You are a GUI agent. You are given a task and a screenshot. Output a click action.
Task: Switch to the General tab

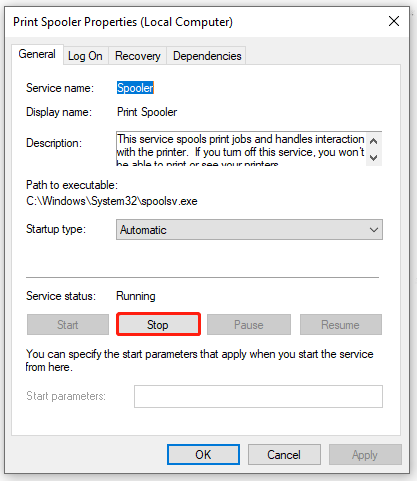click(37, 54)
